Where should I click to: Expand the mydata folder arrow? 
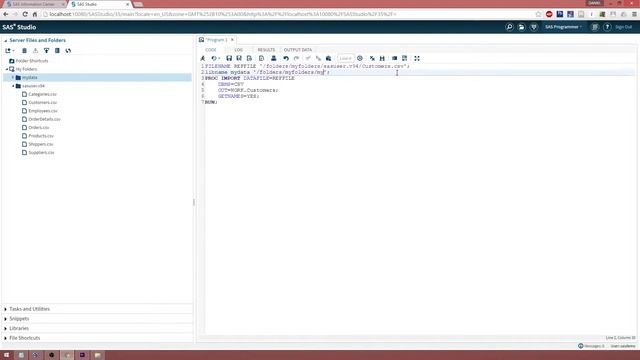[x=13, y=78]
